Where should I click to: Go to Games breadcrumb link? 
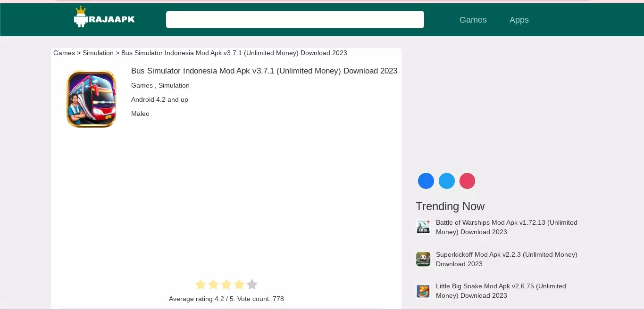(64, 53)
